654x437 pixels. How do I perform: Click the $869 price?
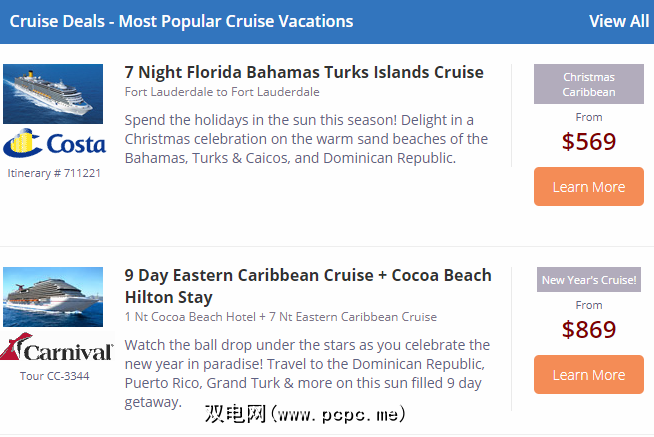click(x=588, y=330)
